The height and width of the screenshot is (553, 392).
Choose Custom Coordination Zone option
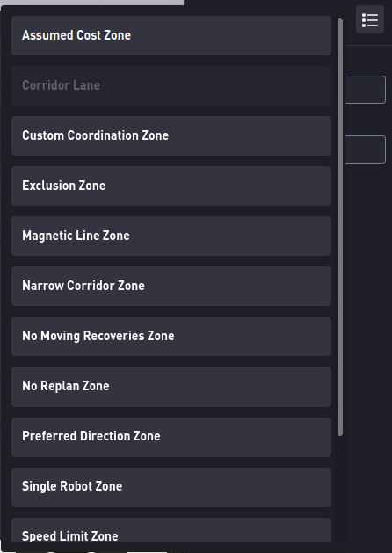pyautogui.click(x=171, y=135)
